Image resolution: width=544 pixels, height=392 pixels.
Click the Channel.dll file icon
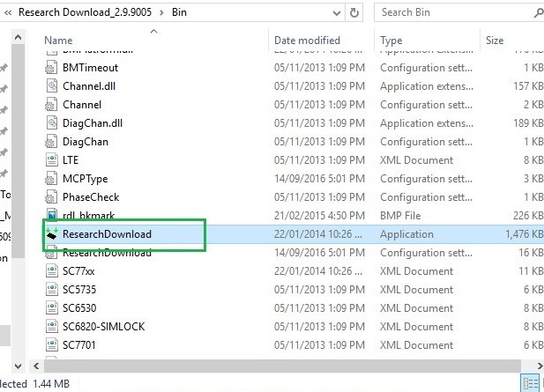click(52, 86)
